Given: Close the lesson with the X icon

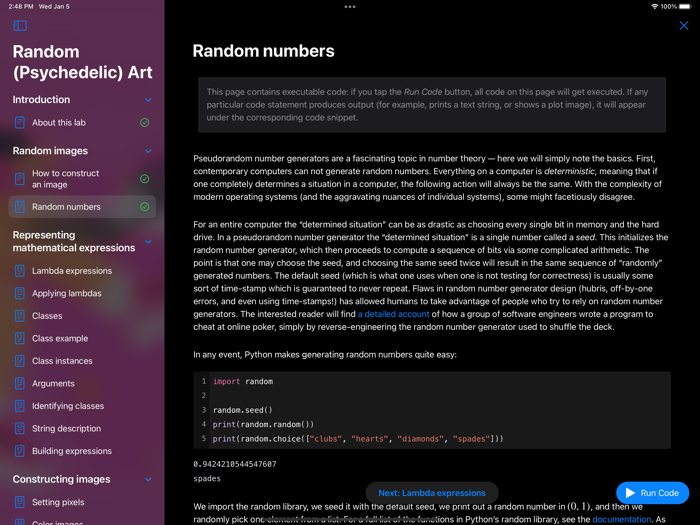Looking at the screenshot, I should coord(684,26).
